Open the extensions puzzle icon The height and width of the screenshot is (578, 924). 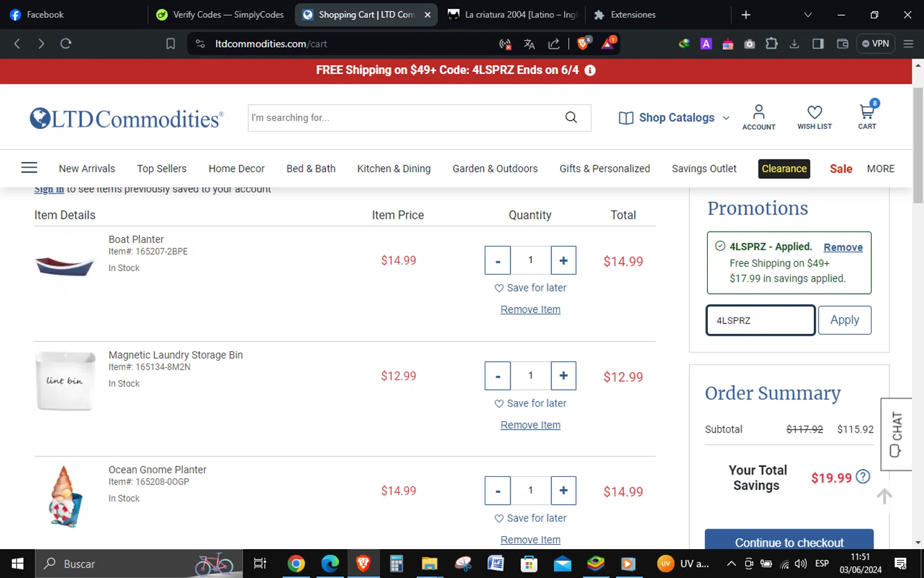(771, 44)
